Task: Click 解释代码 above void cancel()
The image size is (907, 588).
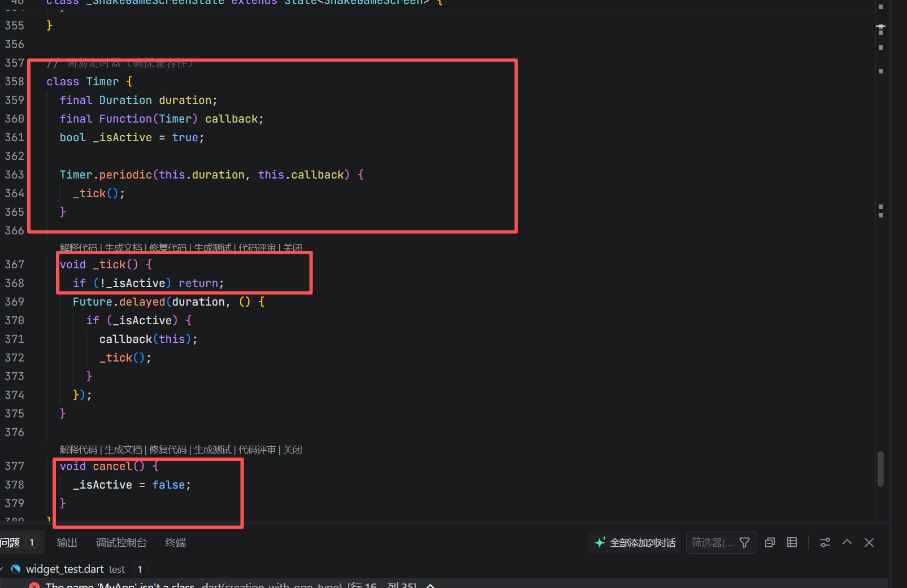Action: (x=79, y=450)
